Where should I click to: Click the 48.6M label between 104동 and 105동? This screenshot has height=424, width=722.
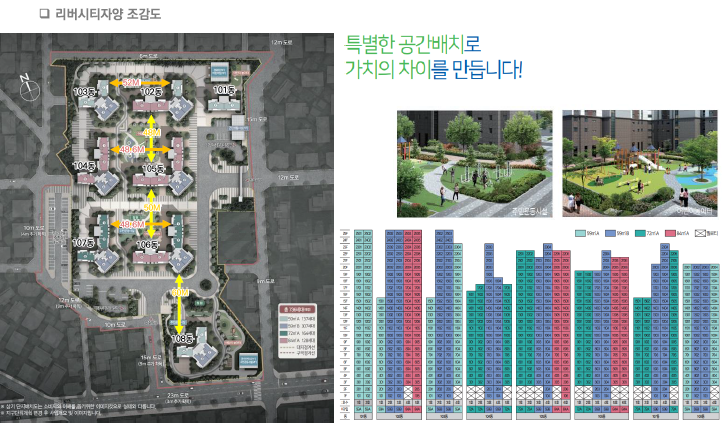click(x=132, y=150)
